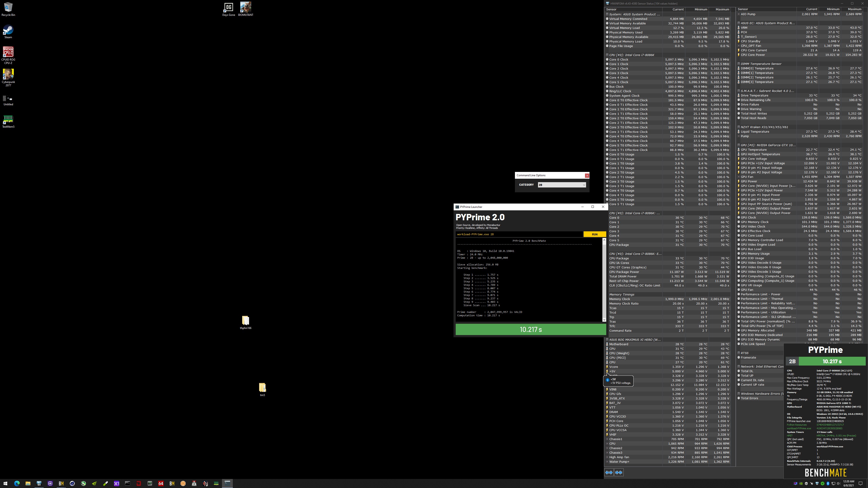The height and width of the screenshot is (488, 868).
Task: Open volume control in system tray
Action: tap(838, 484)
